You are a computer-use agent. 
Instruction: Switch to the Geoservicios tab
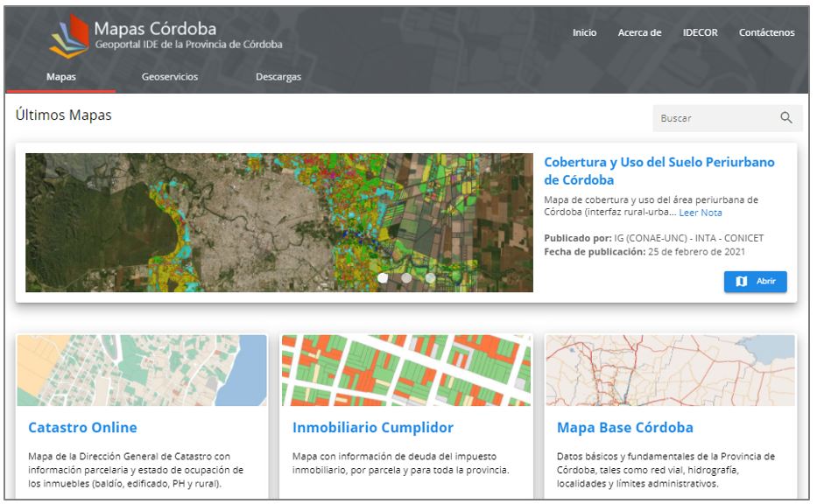pos(170,76)
